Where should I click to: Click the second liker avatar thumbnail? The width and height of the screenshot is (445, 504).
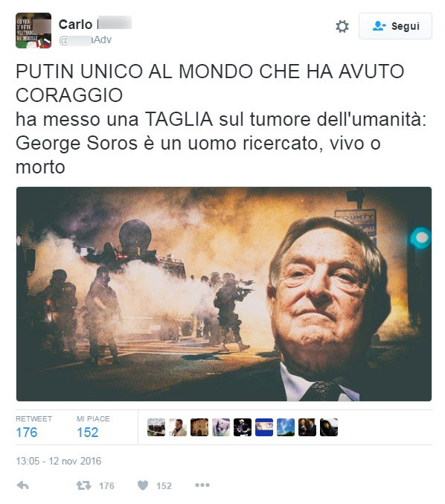point(178,427)
